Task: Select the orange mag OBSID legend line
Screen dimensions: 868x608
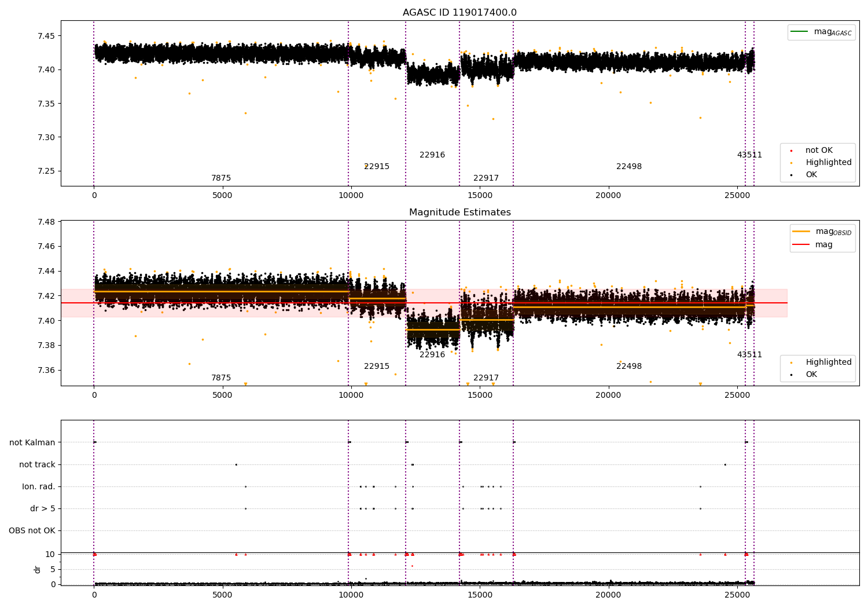Action: pos(801,231)
